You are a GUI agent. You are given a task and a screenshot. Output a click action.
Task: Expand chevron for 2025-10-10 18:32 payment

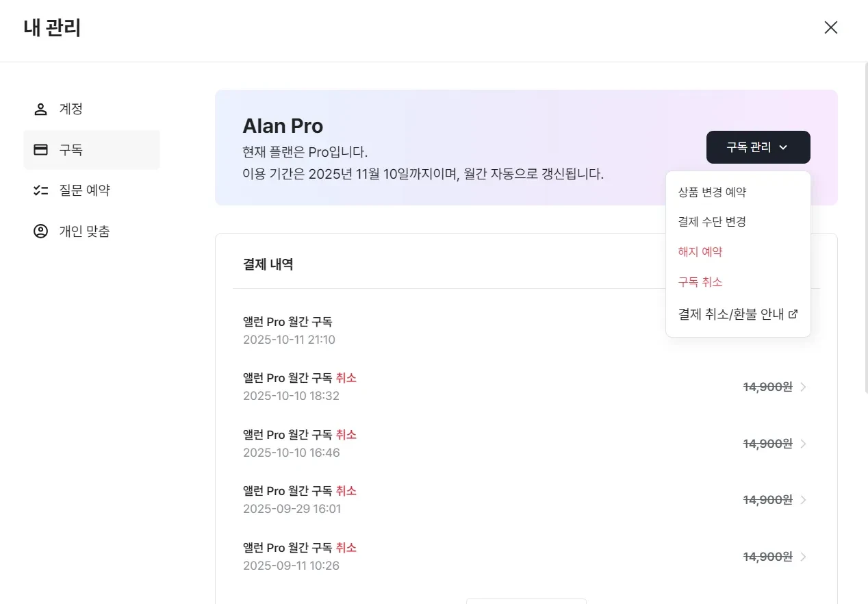[804, 387]
